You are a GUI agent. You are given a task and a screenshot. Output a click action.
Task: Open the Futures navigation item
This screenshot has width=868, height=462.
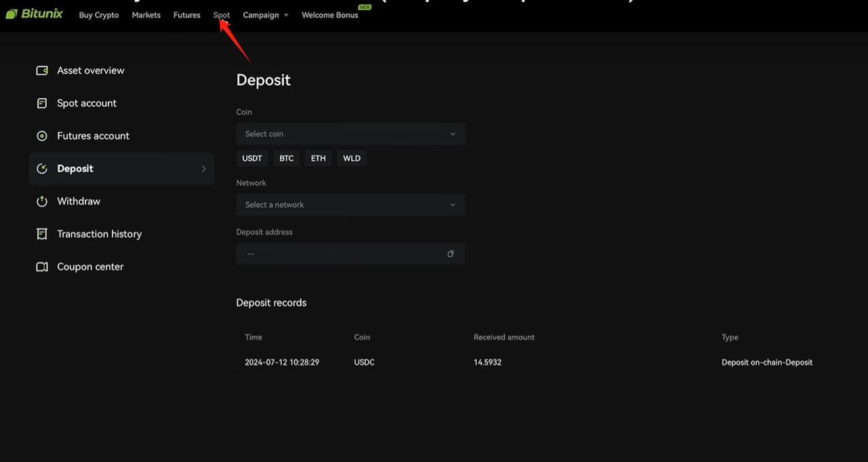(x=186, y=15)
